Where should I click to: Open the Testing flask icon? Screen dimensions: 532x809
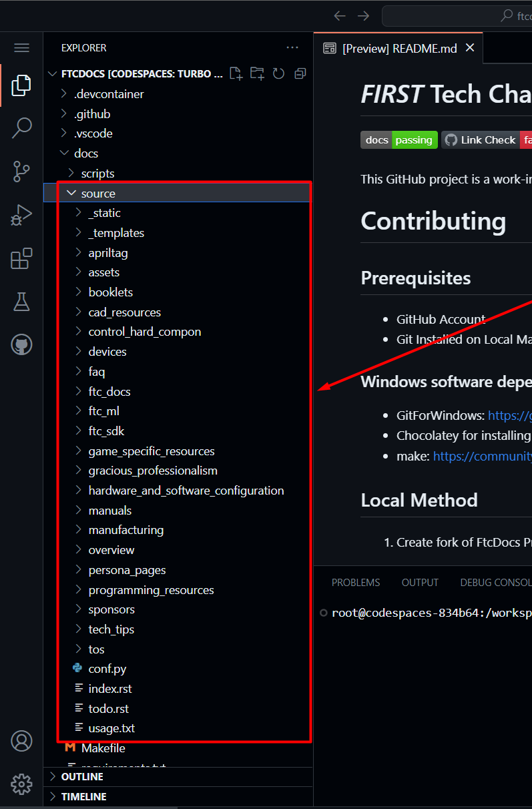click(21, 302)
